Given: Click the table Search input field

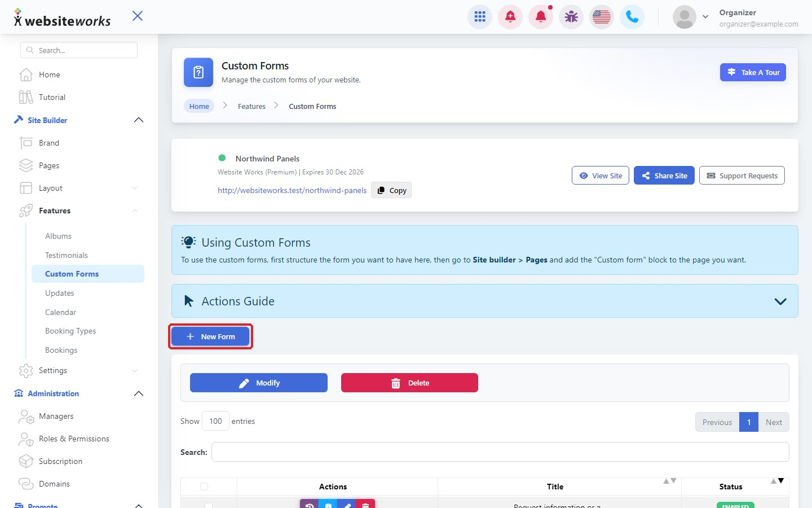Looking at the screenshot, I should (x=500, y=452).
